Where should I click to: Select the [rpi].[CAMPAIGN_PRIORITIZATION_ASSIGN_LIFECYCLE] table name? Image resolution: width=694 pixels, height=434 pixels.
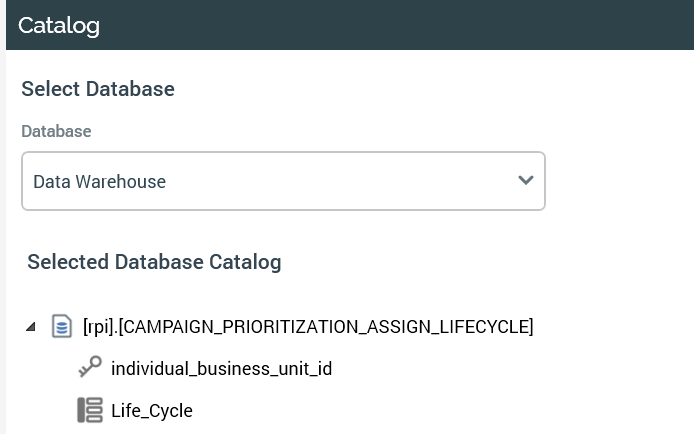[x=308, y=327]
